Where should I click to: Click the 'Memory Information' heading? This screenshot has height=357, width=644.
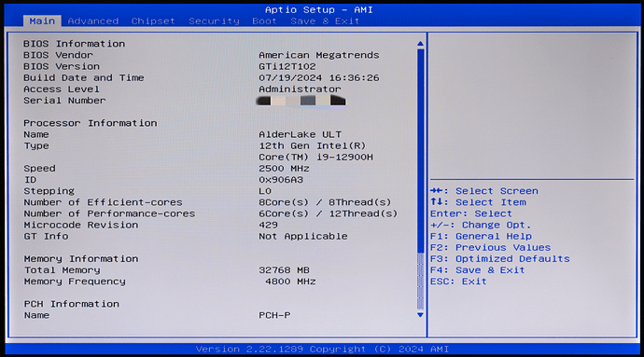pyautogui.click(x=81, y=259)
